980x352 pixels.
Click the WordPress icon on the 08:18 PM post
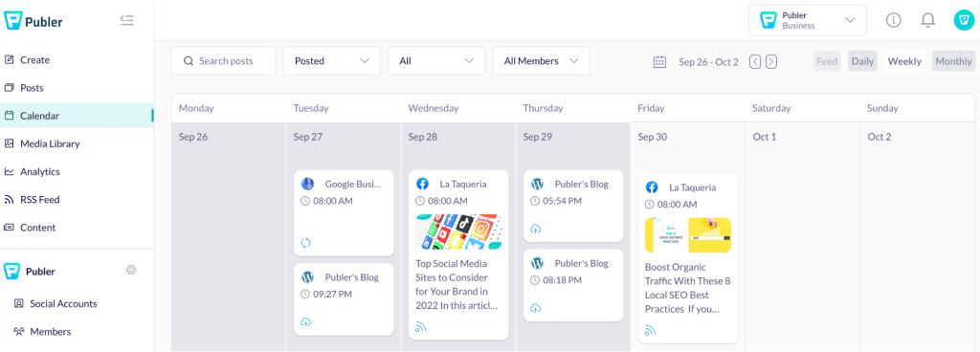click(x=537, y=263)
